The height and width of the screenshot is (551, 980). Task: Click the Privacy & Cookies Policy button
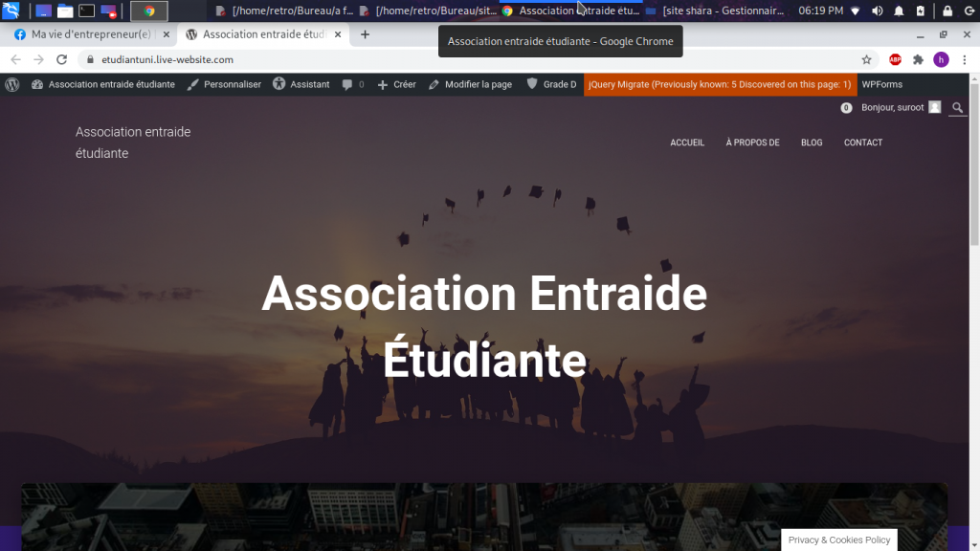tap(838, 540)
